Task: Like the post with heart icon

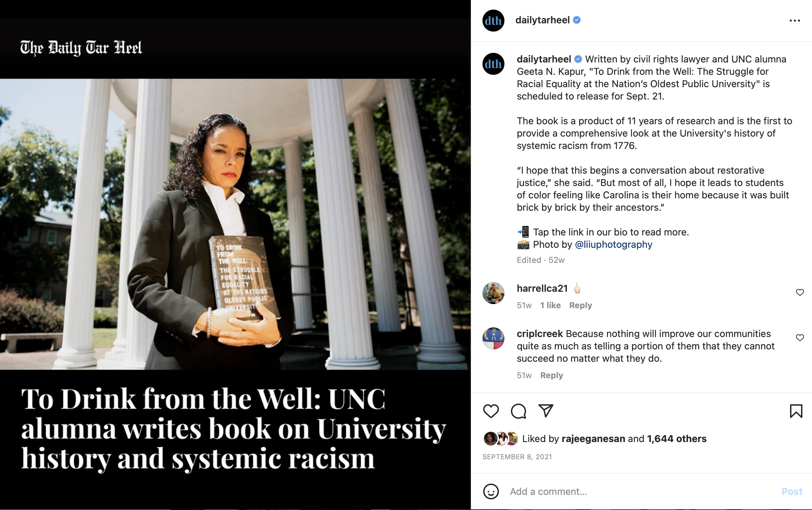Action: tap(491, 411)
